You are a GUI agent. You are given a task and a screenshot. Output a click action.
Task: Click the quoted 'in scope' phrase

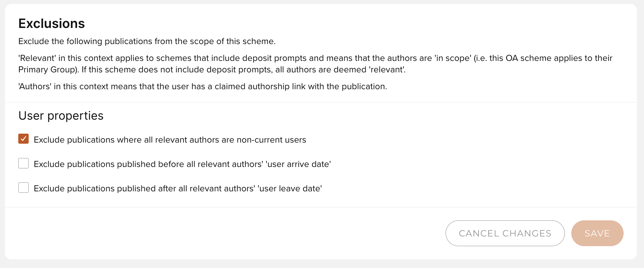click(x=453, y=58)
